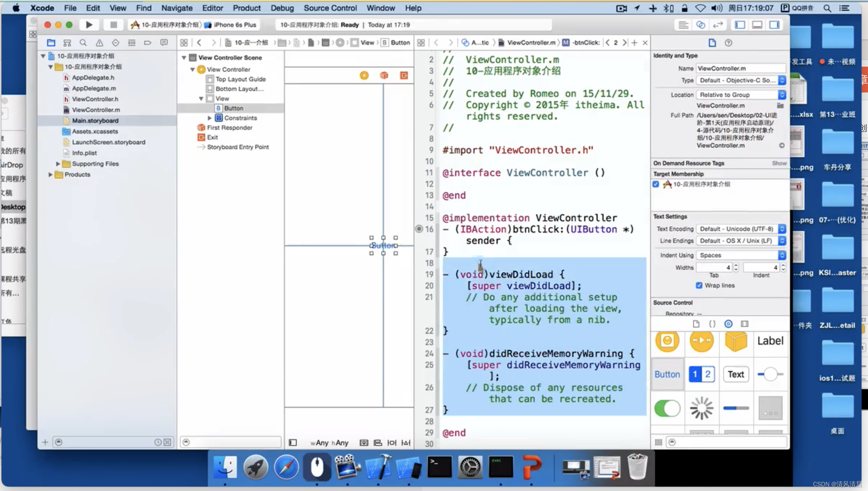
Task: Toggle the Navigator pane visibility
Action: (740, 25)
